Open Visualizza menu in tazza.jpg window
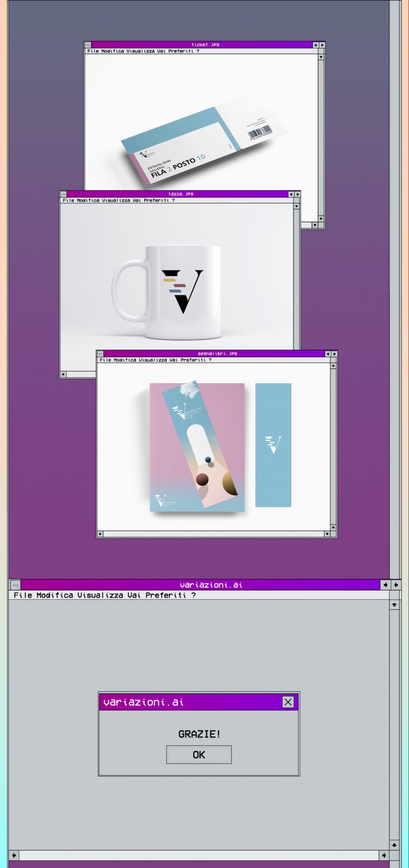The image size is (409, 868). (116, 201)
